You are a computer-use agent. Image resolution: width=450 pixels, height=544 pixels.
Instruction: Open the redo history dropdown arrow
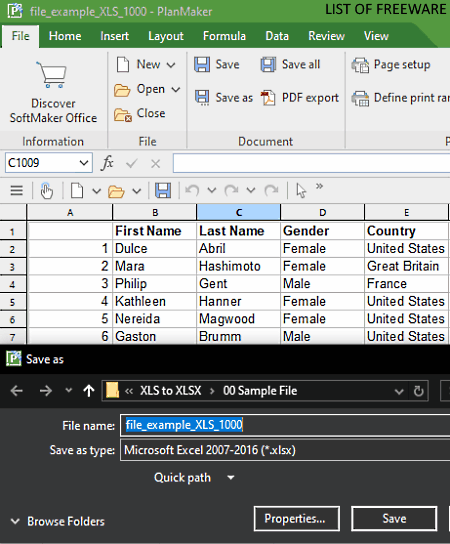pyautogui.click(x=251, y=190)
